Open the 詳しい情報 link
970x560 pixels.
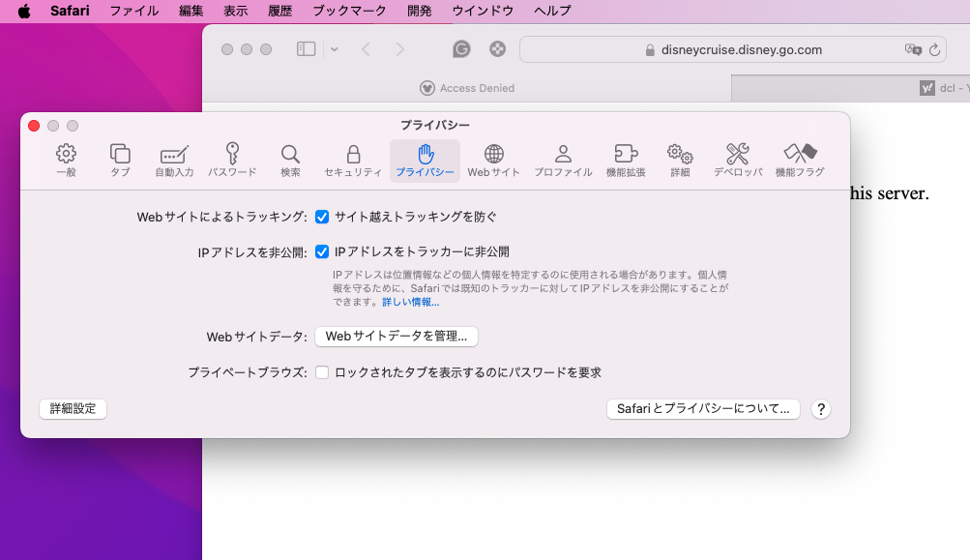click(410, 302)
